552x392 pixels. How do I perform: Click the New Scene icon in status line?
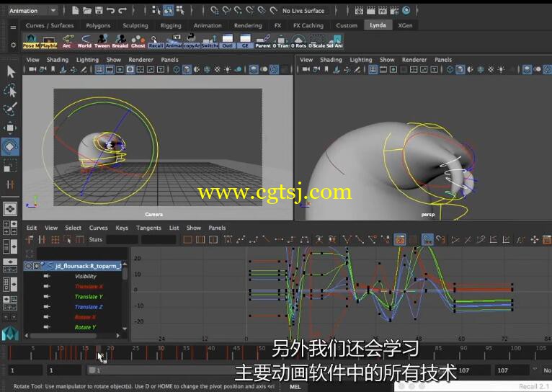tap(75, 11)
